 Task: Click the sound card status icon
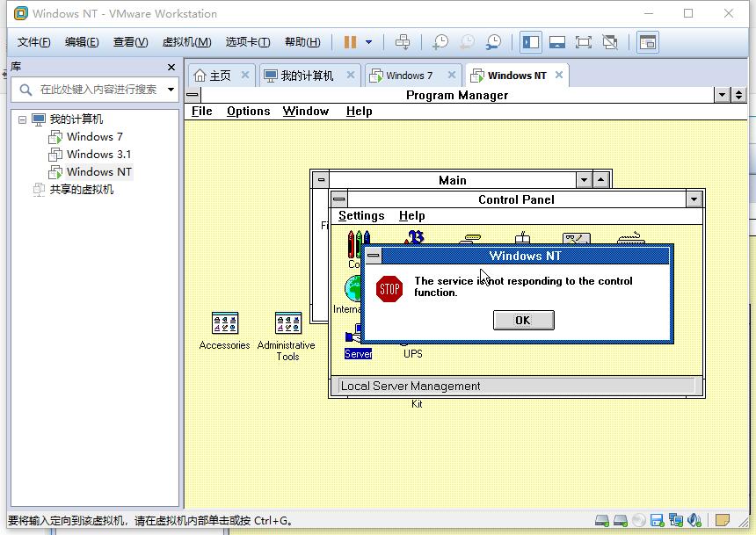694,521
